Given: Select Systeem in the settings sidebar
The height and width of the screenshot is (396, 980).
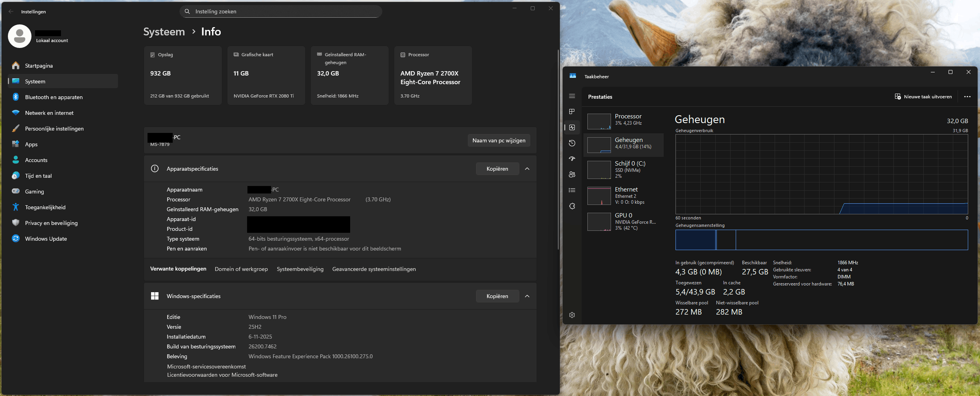Looking at the screenshot, I should pyautogui.click(x=63, y=81).
